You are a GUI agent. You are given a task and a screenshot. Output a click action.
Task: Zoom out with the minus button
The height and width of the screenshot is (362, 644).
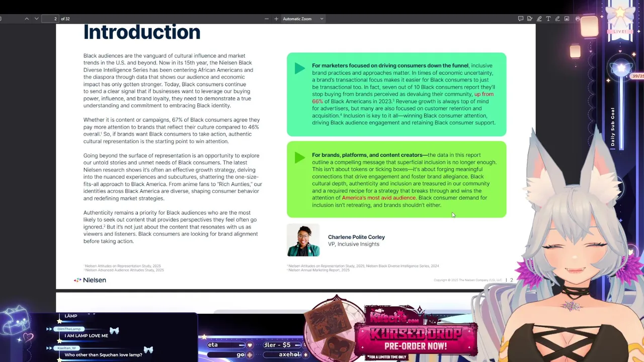[267, 19]
